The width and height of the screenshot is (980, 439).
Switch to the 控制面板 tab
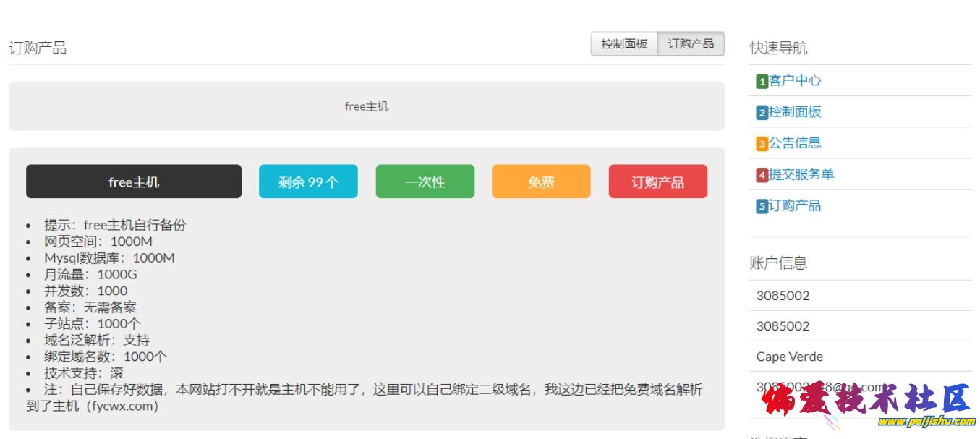pyautogui.click(x=623, y=43)
